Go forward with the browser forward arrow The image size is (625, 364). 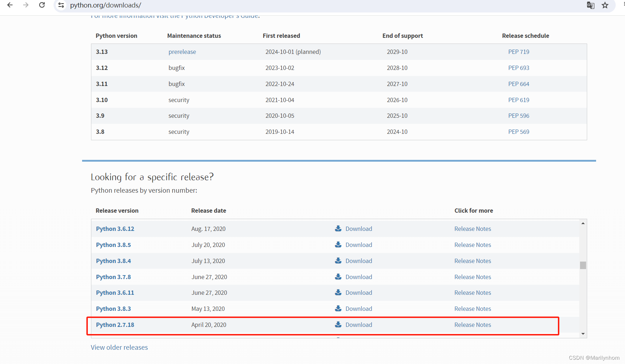(26, 5)
